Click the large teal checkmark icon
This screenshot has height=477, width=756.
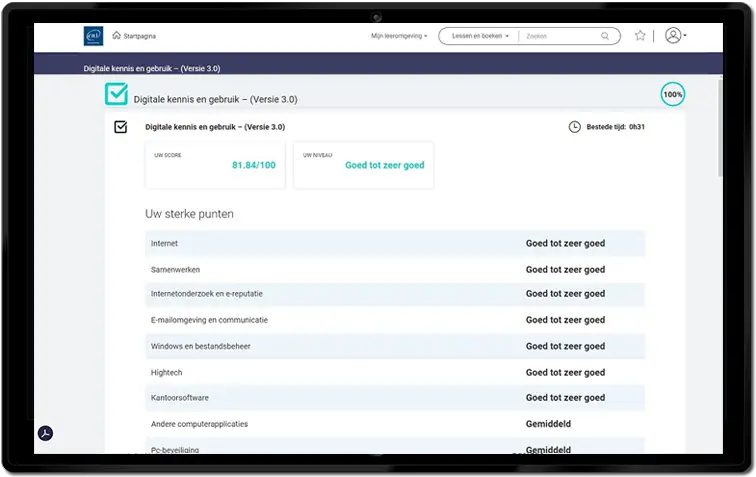(117, 95)
